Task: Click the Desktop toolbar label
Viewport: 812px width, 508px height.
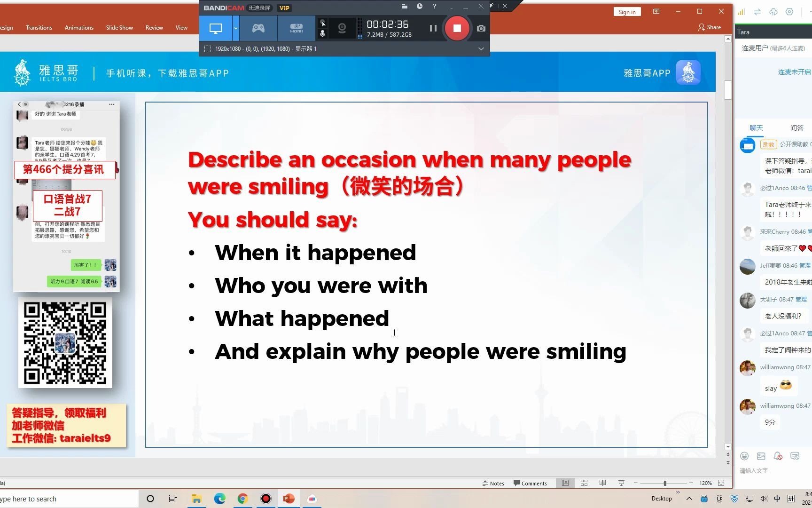Action: click(x=662, y=499)
